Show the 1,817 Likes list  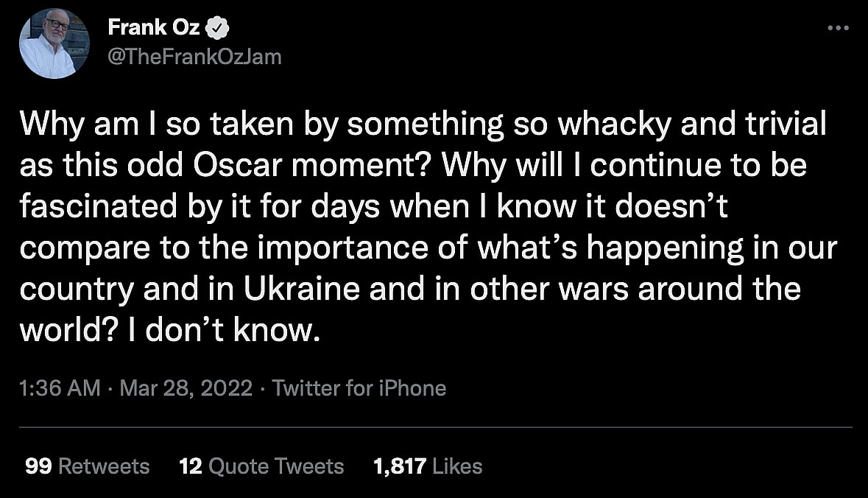(428, 466)
